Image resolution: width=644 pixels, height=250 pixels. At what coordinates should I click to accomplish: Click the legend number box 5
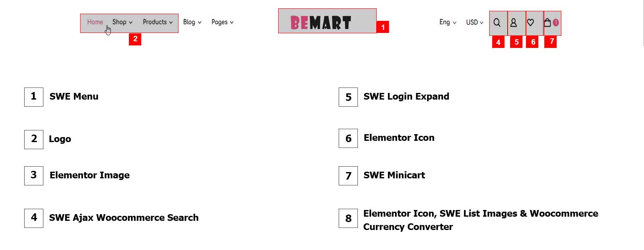pyautogui.click(x=348, y=97)
